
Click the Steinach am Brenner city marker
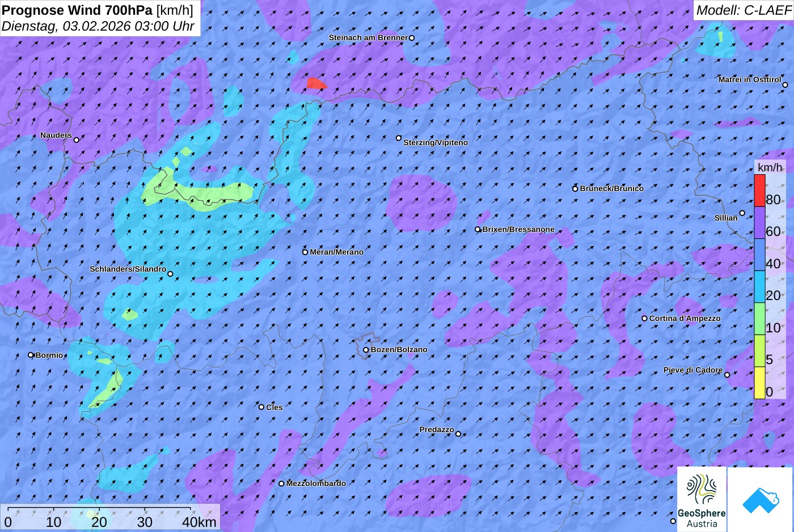coord(412,38)
